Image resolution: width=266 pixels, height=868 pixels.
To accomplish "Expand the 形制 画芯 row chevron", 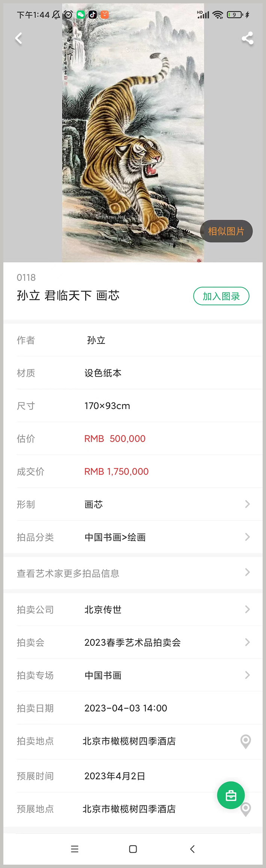I will coord(247,504).
